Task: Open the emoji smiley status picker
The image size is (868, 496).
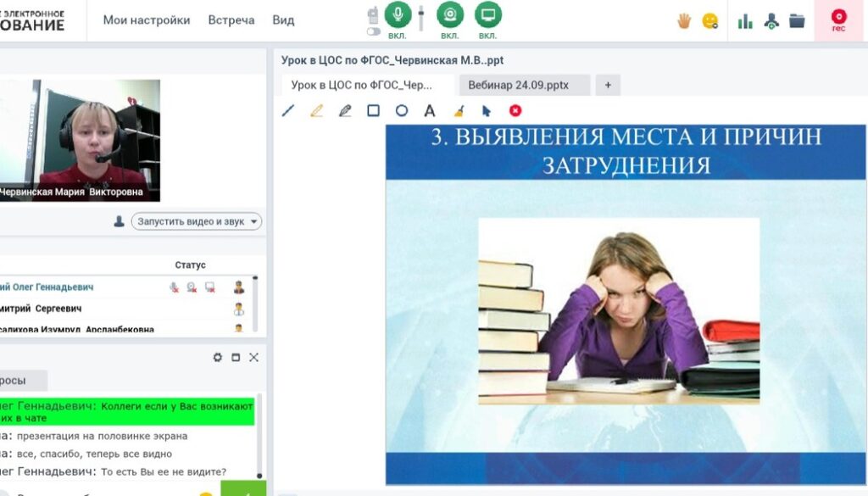Action: [x=710, y=21]
